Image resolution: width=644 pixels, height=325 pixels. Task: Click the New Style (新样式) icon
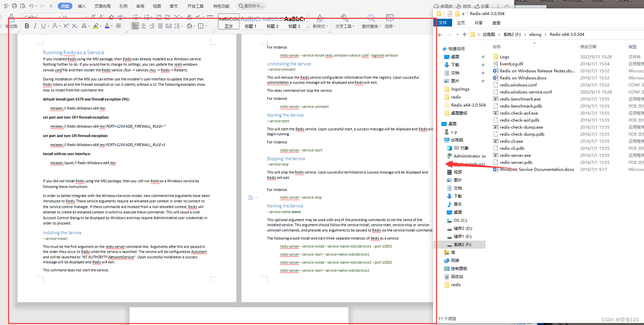[320, 18]
